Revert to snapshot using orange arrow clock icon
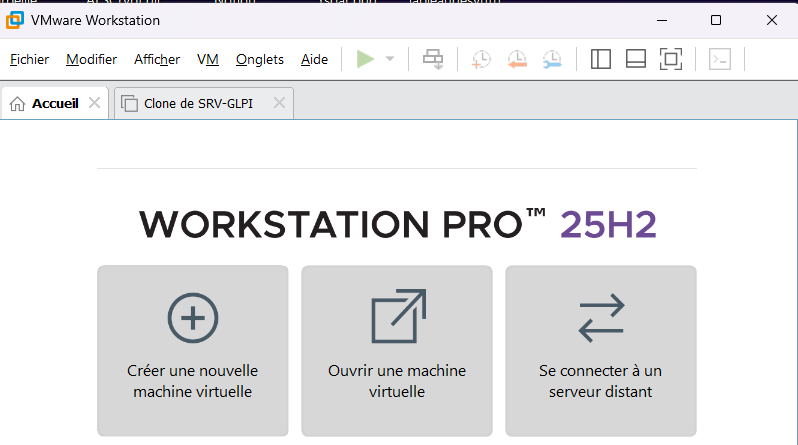Screen dimensions: 798x445 517,59
